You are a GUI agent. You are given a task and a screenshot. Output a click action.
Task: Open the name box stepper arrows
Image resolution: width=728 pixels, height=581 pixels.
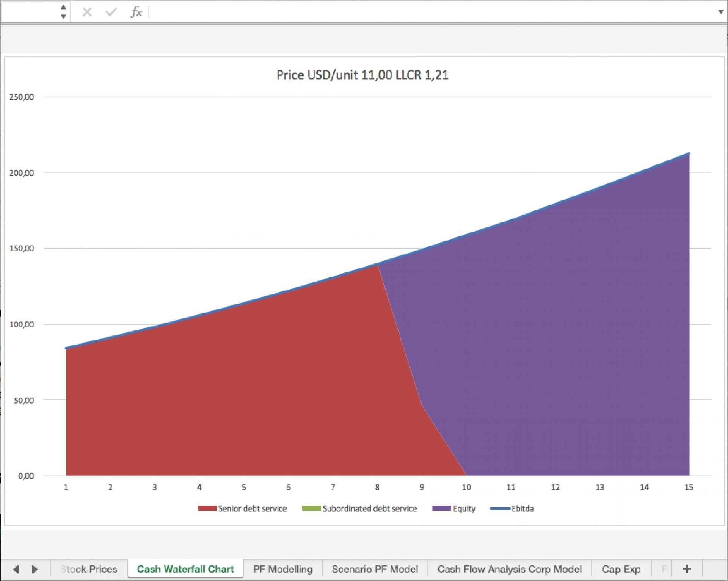pos(63,12)
